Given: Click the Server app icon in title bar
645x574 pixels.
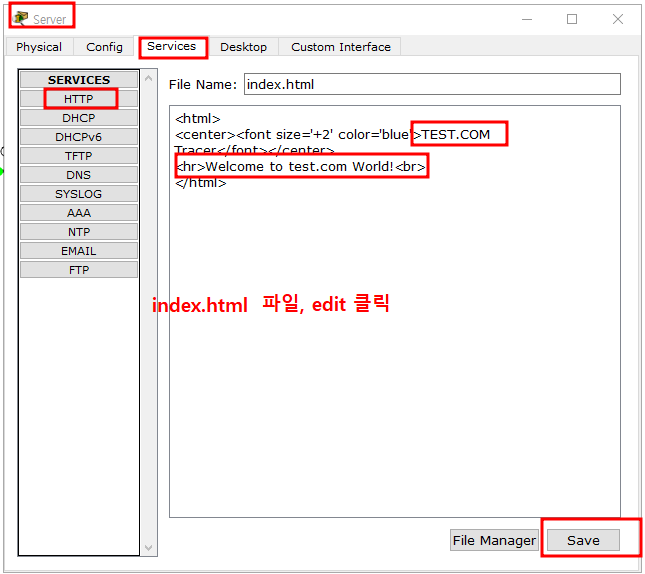Looking at the screenshot, I should pos(20,18).
